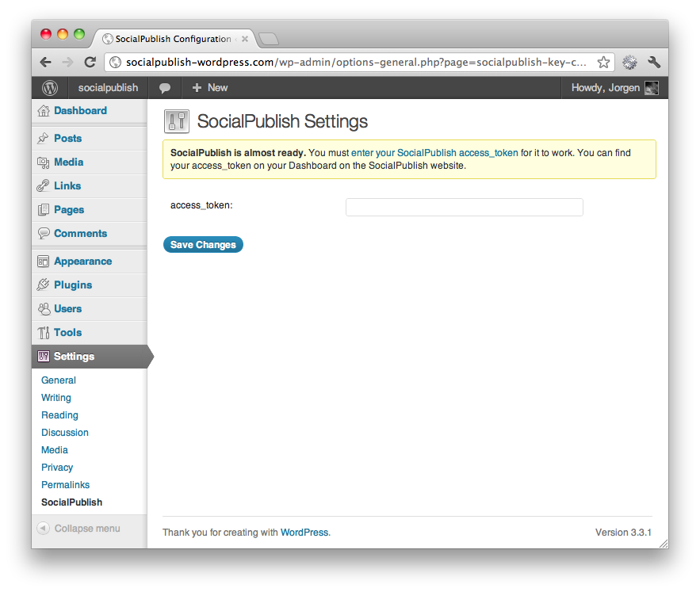Click the Media sidebar icon

point(44,162)
